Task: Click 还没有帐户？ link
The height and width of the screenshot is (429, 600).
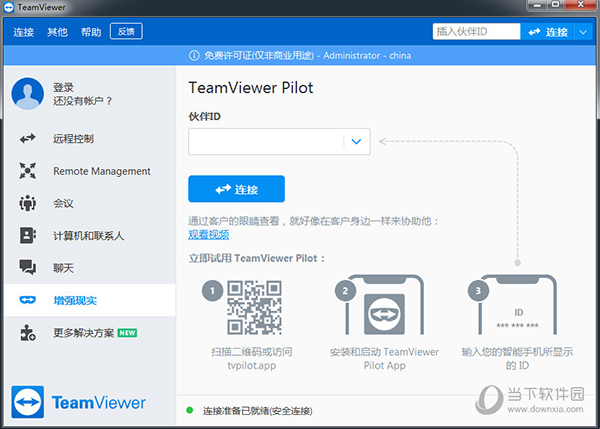Action: (x=82, y=101)
